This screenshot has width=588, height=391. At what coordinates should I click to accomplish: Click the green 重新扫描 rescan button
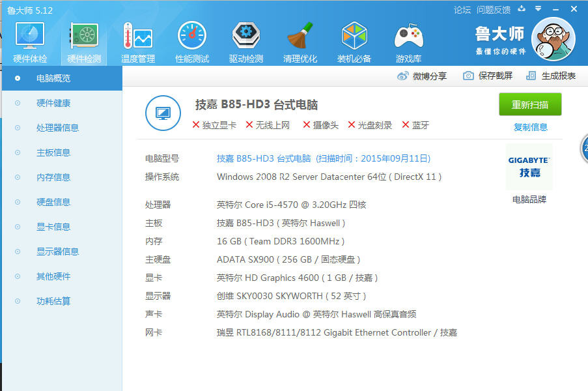530,104
